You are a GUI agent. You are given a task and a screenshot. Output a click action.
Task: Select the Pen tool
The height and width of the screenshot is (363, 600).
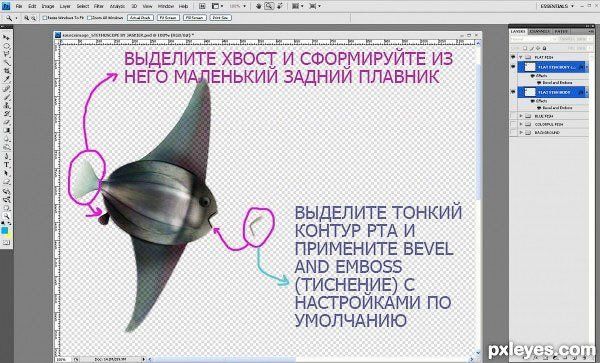(7, 156)
